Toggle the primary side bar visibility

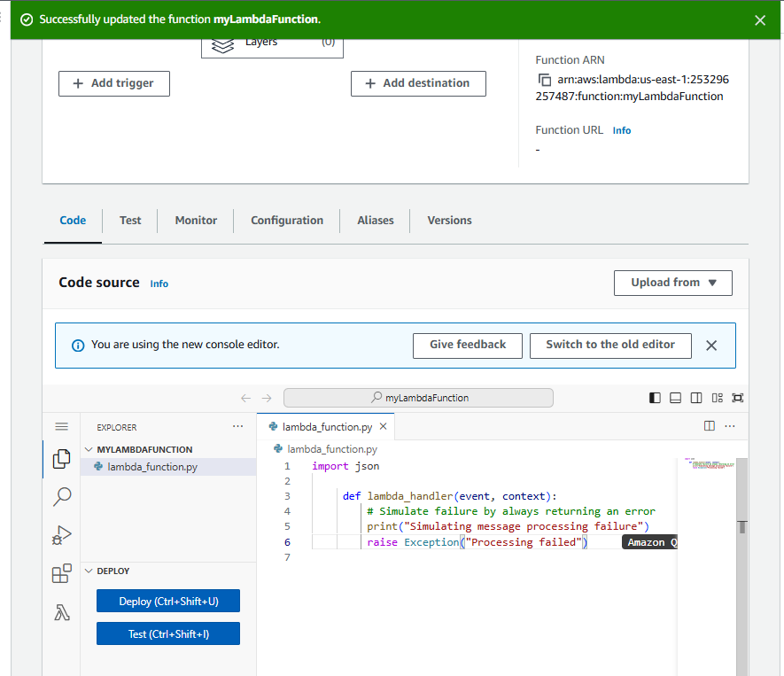pos(654,397)
